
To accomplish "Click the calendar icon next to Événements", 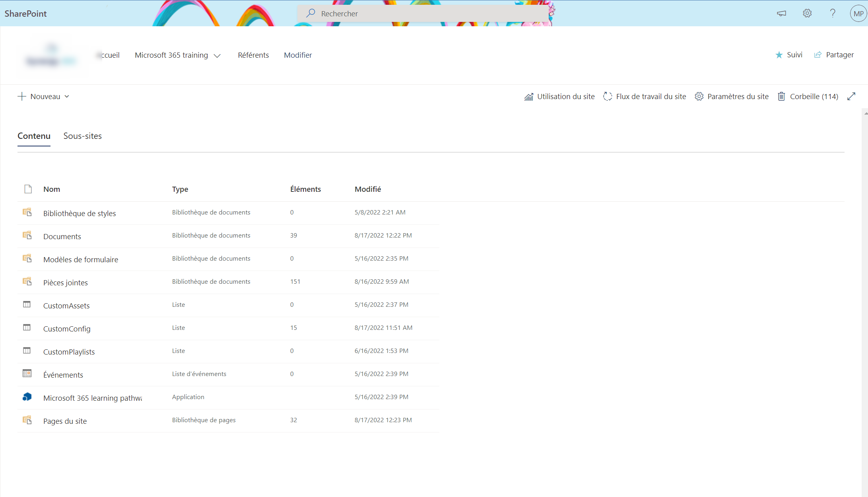I will click(27, 374).
